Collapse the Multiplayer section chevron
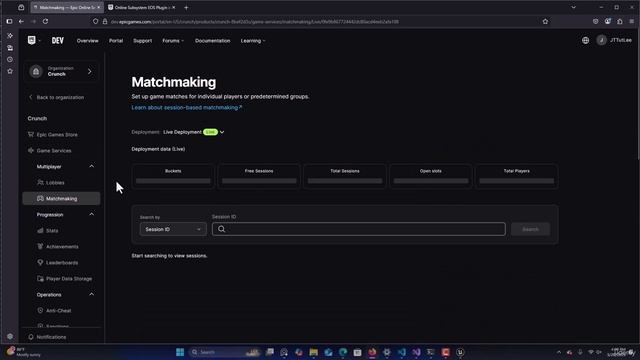Screen dimensions: 640x360 (91, 167)
